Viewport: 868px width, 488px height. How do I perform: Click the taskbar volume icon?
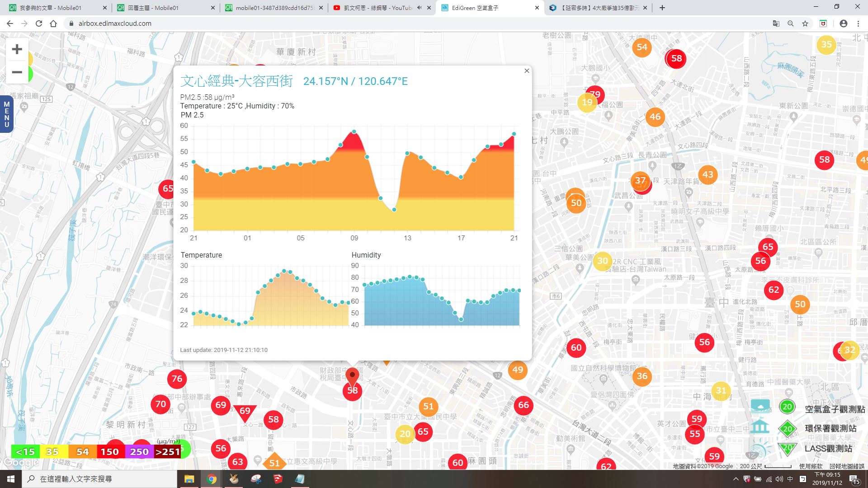(779, 479)
